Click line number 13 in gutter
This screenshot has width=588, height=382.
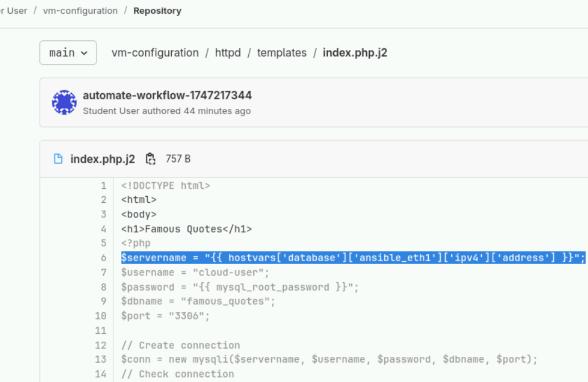pyautogui.click(x=100, y=359)
